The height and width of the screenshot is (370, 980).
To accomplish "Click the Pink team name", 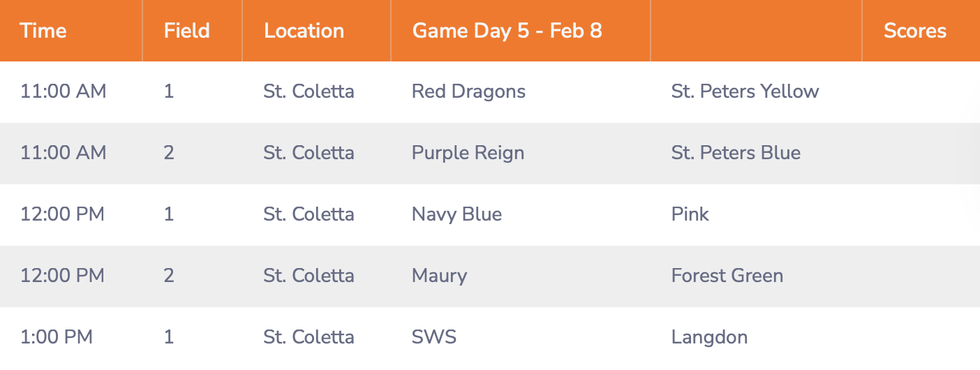I will [x=690, y=214].
